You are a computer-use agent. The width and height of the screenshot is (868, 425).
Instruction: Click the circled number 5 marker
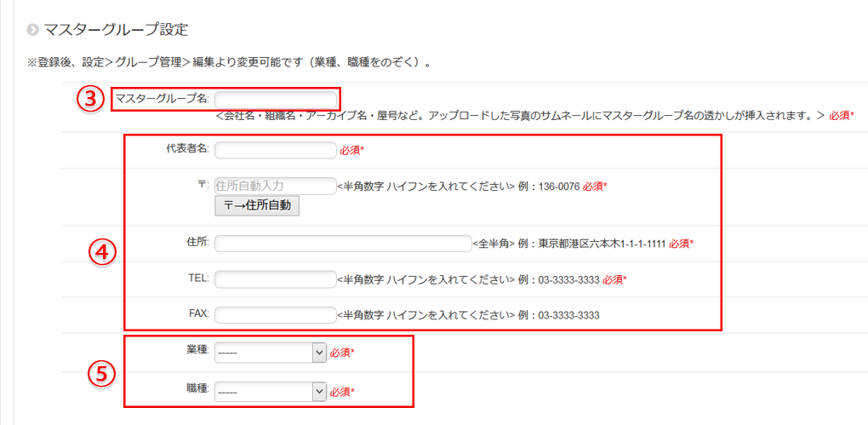click(101, 374)
